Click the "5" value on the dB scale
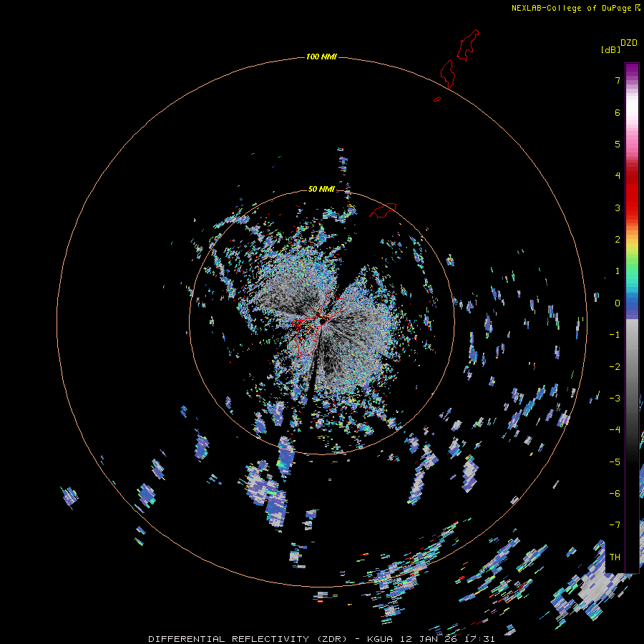644x644 pixels. [618, 144]
